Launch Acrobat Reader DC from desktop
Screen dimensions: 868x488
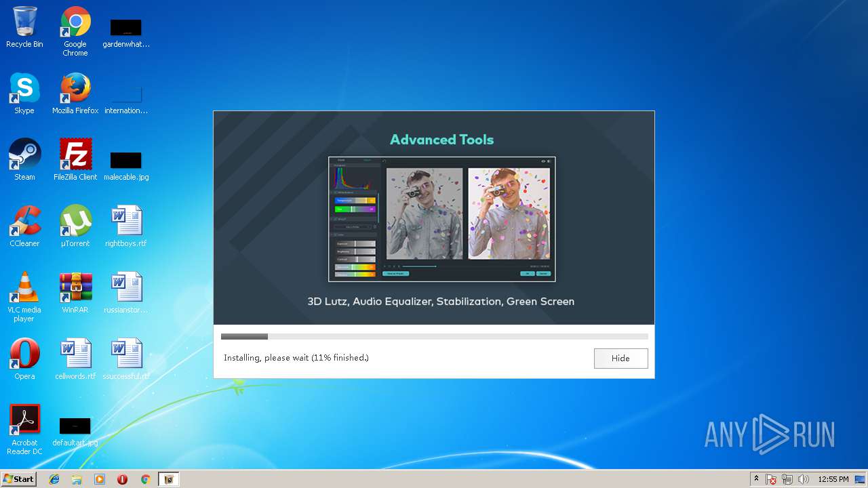(x=24, y=430)
